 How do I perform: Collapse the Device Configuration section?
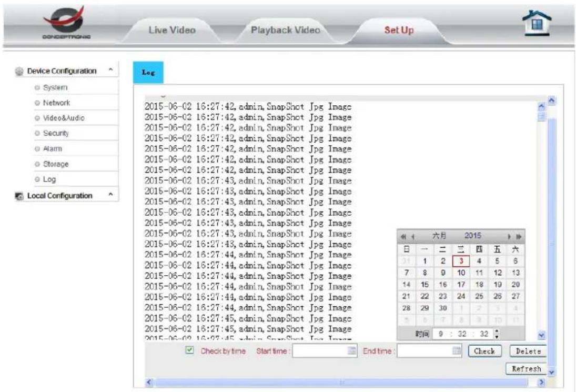pos(110,70)
